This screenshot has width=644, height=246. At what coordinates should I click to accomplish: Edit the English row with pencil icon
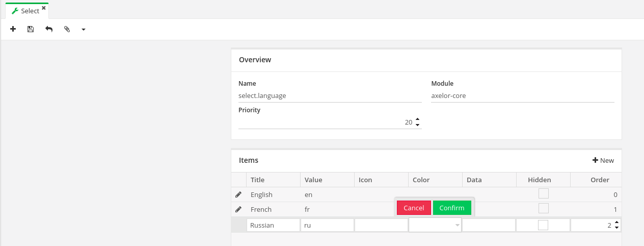click(x=238, y=194)
